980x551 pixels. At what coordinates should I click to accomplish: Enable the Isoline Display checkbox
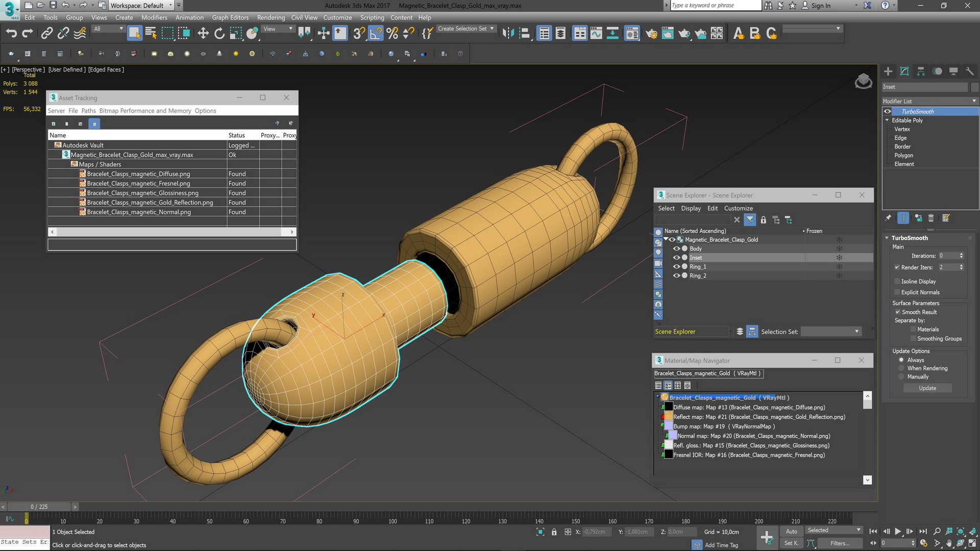pos(897,282)
